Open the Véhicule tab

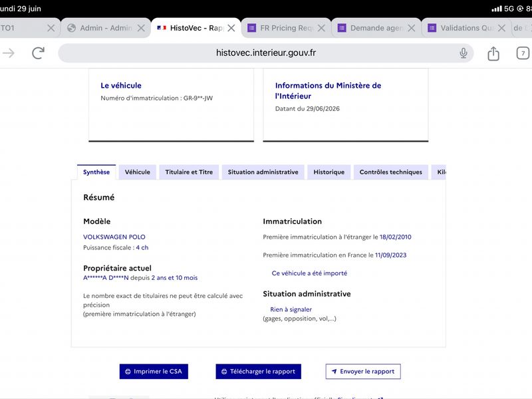coord(138,172)
